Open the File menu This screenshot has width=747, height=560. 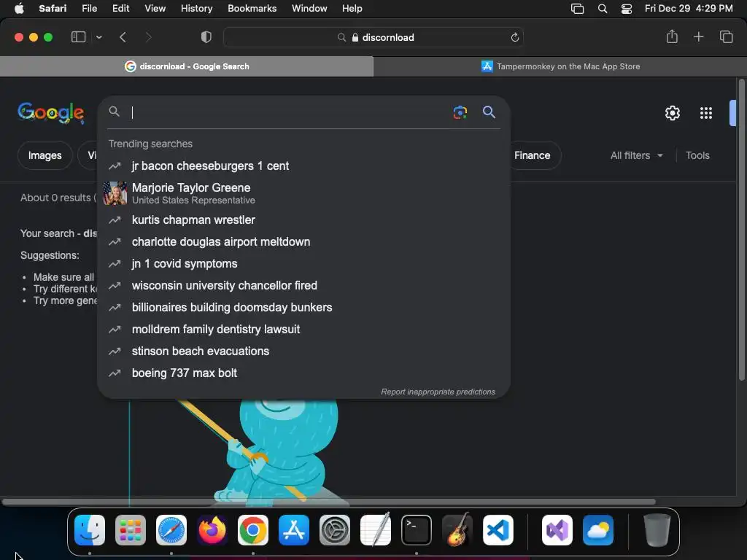pos(89,9)
